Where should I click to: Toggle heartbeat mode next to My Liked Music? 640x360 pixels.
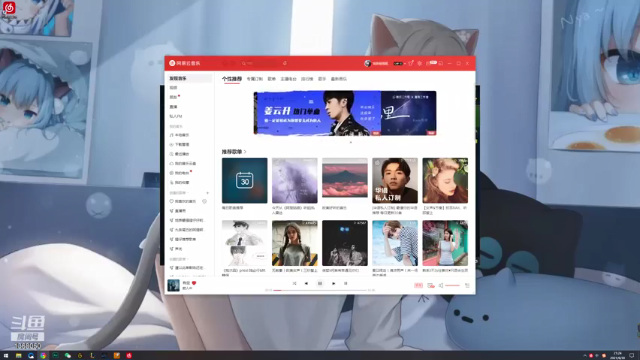tap(204, 201)
